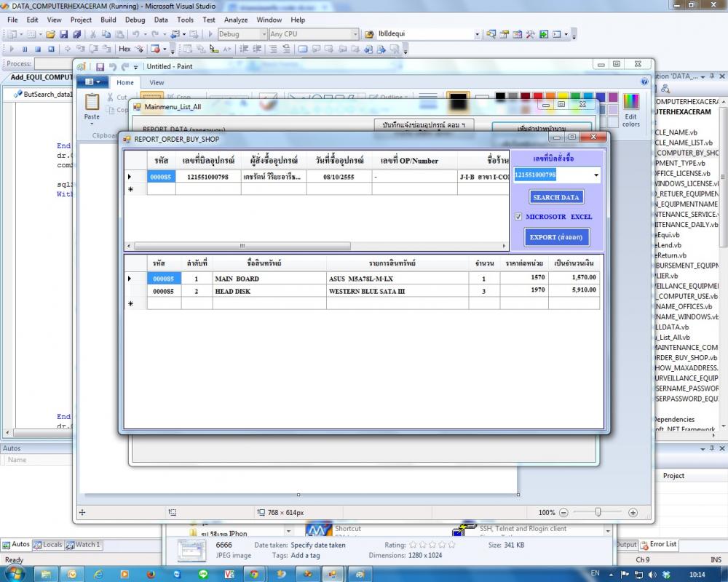Image resolution: width=728 pixels, height=582 pixels.
Task: Open the Debug configuration dropdown
Action: [x=264, y=34]
